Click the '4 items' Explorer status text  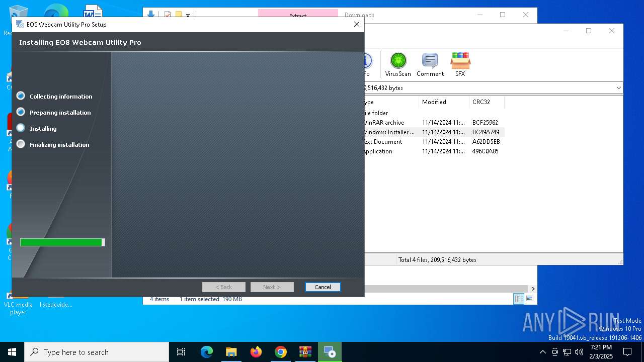(159, 299)
